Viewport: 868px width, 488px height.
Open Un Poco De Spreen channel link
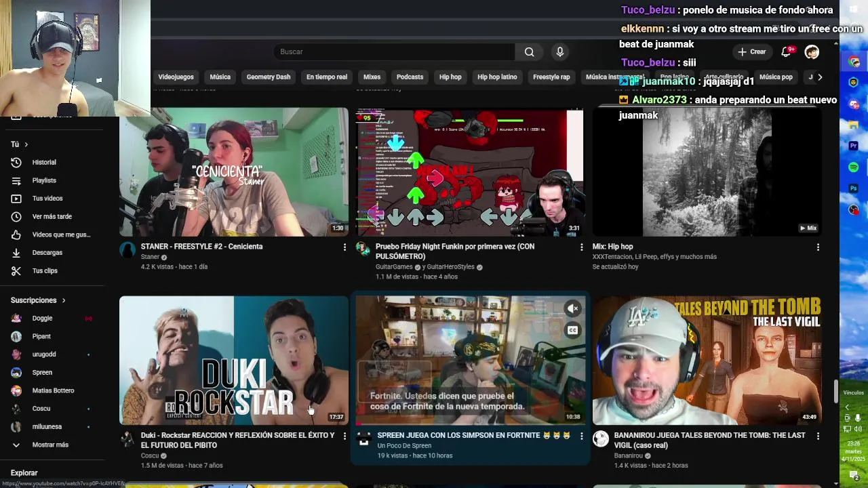[x=404, y=446]
